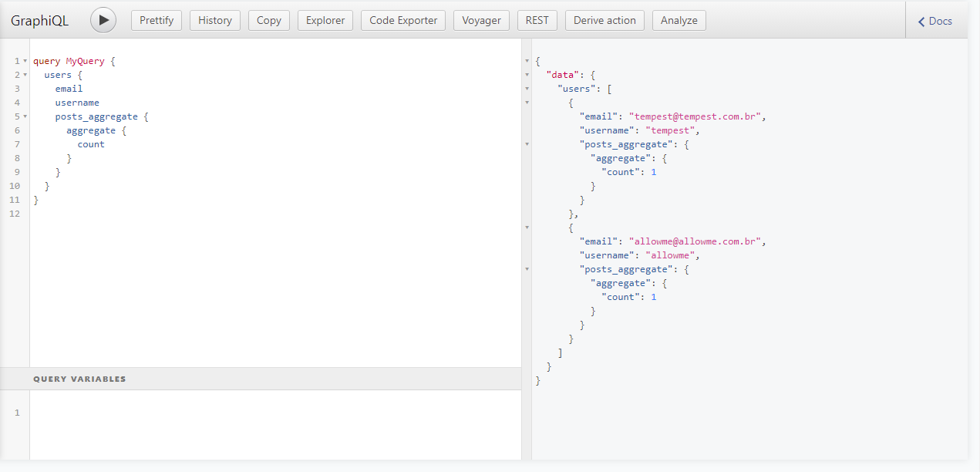Collapse the "data" object in the results
The image size is (980, 472).
click(527, 75)
